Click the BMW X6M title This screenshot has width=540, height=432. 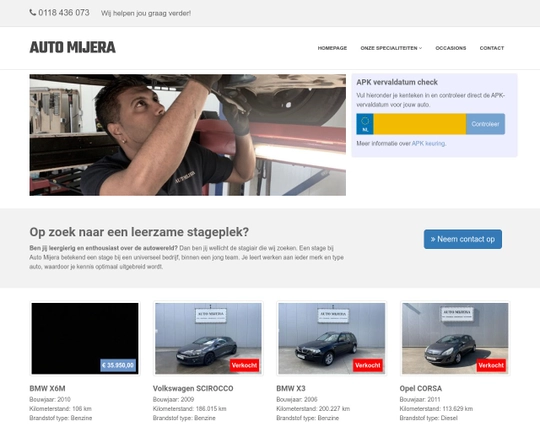48,389
